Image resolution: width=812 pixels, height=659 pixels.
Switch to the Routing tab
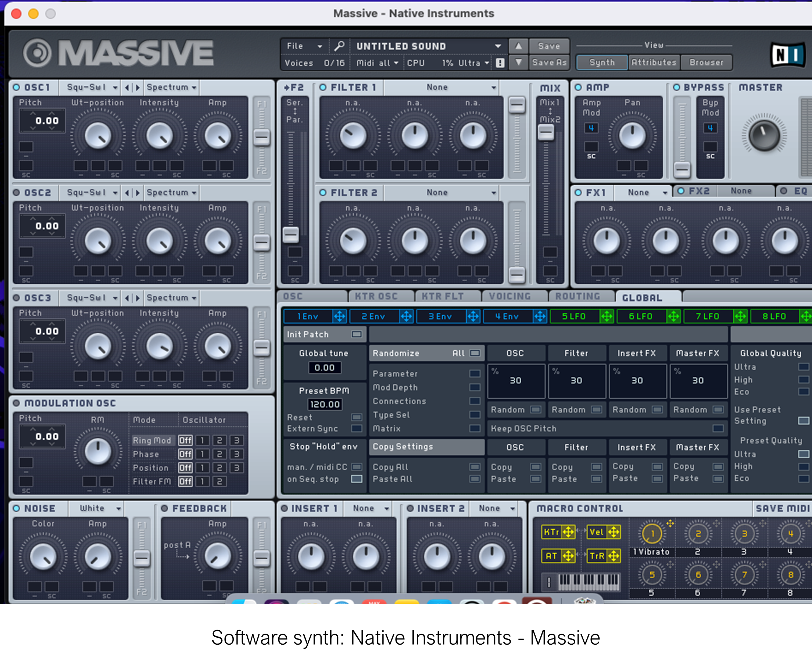577,296
